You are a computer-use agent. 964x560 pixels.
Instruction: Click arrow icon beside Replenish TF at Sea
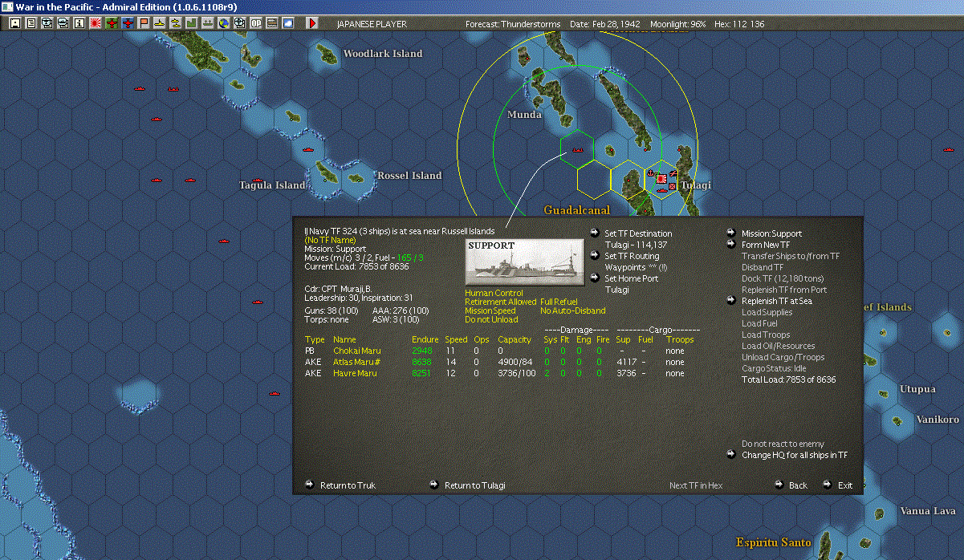731,301
